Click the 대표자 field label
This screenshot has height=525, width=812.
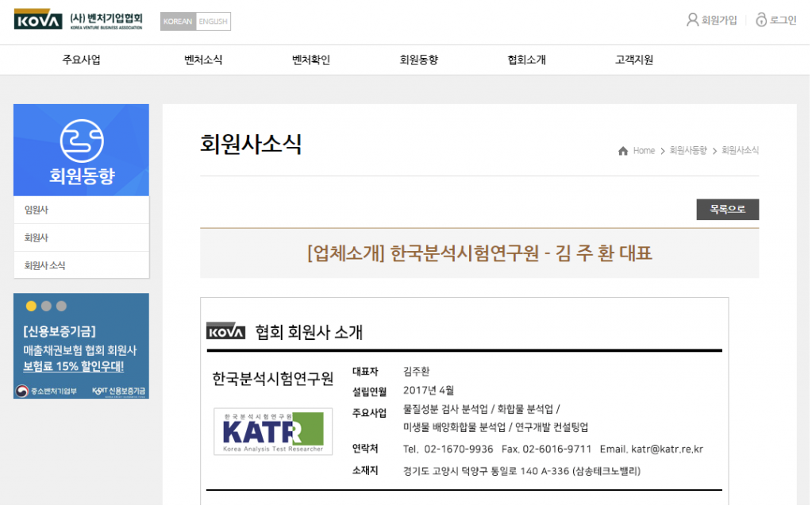click(365, 372)
